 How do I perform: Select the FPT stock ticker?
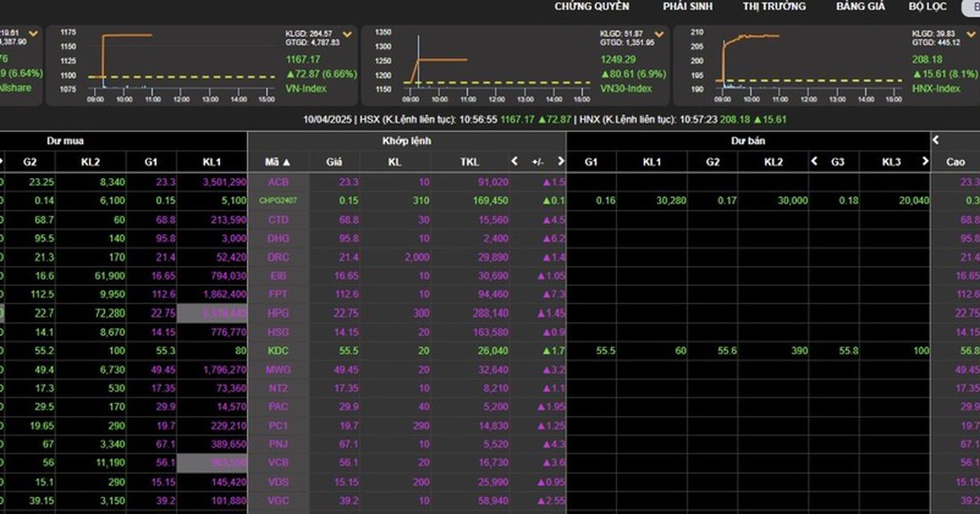(278, 295)
